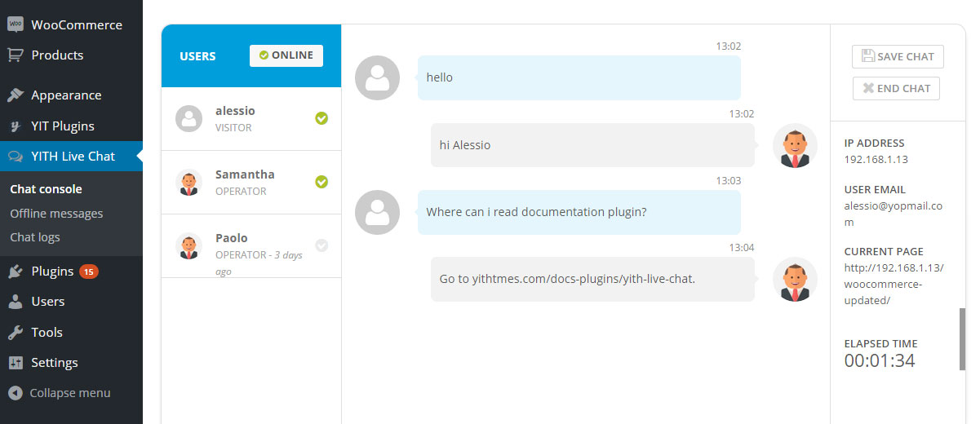The image size is (980, 424).
Task: Click the Tools wrench icon
Action: click(16, 333)
